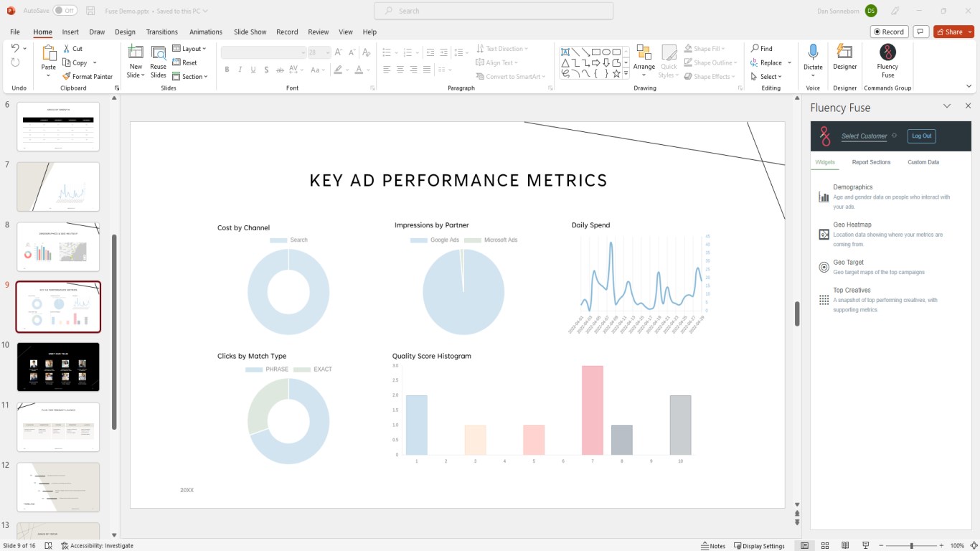Open Fluency Fuse pane options chevron
Screen dimensions: 980x551
coord(947,106)
